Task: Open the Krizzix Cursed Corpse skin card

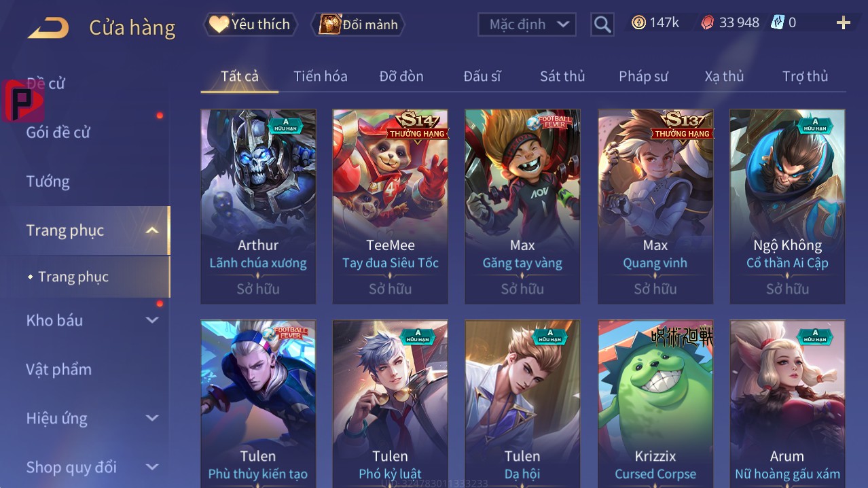Action: click(x=655, y=404)
